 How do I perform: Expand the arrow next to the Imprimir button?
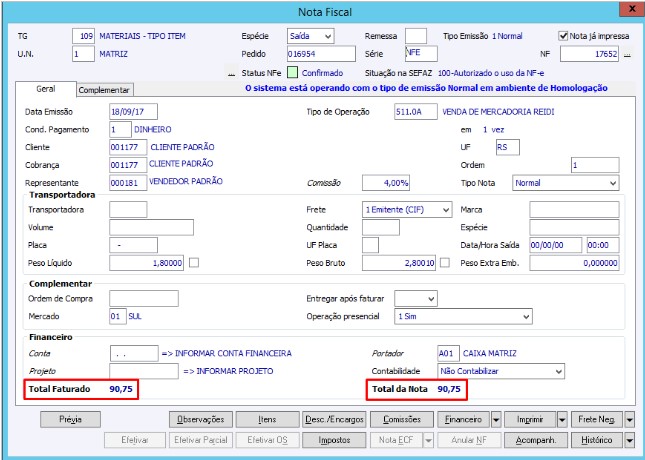[562, 420]
